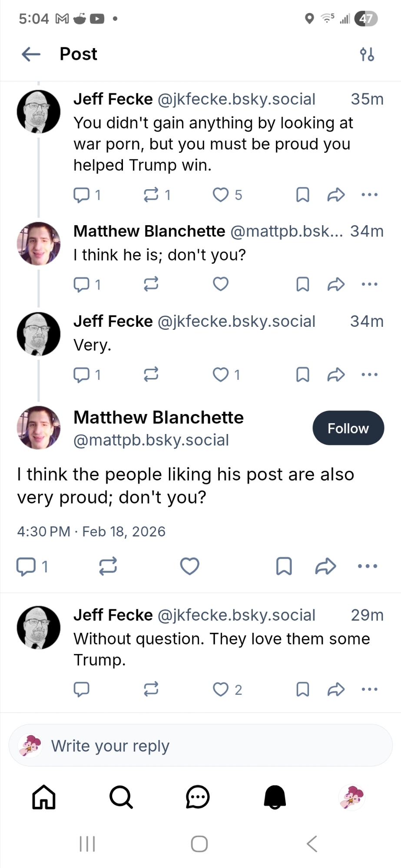This screenshot has width=401, height=868.
Task: Repost the main Matthew Blanchette post
Action: pyautogui.click(x=108, y=566)
